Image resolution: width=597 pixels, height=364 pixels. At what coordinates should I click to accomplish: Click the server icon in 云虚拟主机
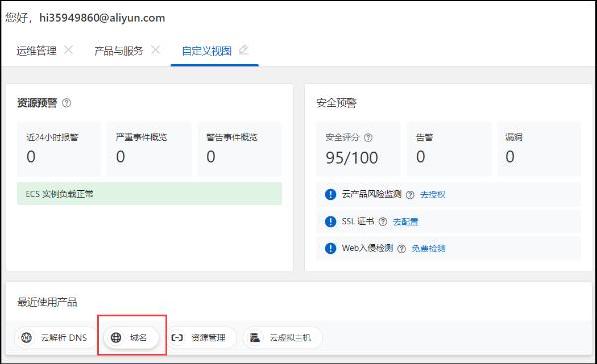pos(255,337)
